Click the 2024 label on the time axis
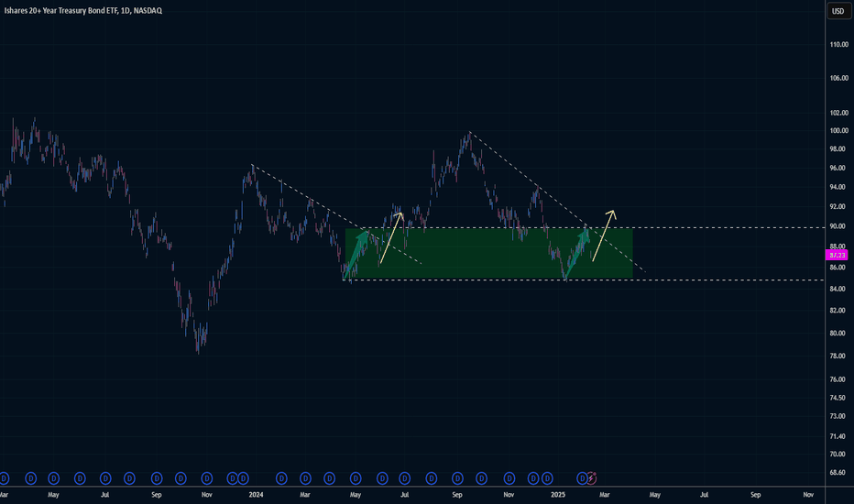Image resolution: width=854 pixels, height=504 pixels. 256,495
